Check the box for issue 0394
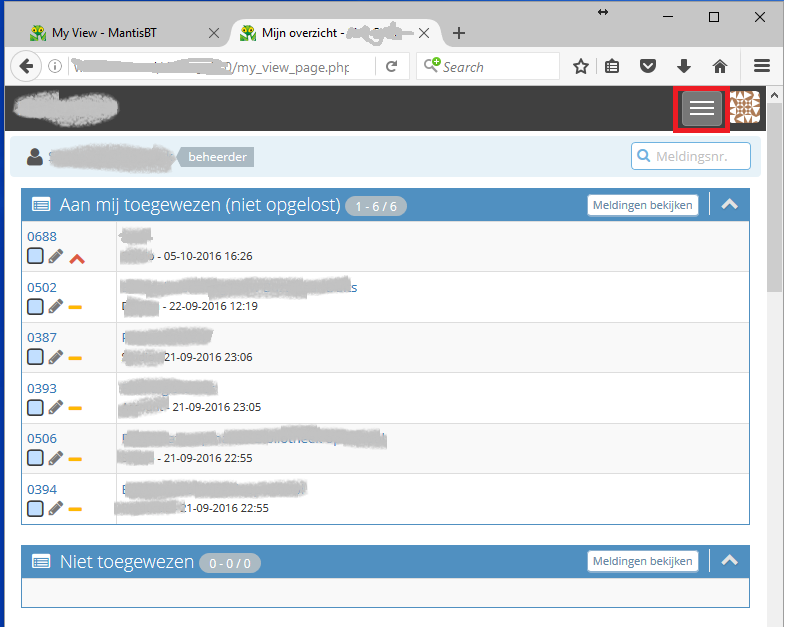The width and height of the screenshot is (810, 627). [35, 509]
